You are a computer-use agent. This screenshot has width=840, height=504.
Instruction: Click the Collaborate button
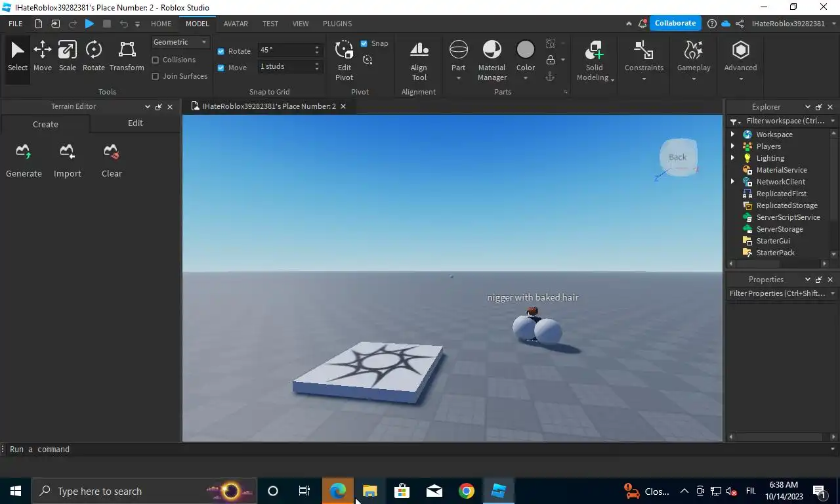675,23
